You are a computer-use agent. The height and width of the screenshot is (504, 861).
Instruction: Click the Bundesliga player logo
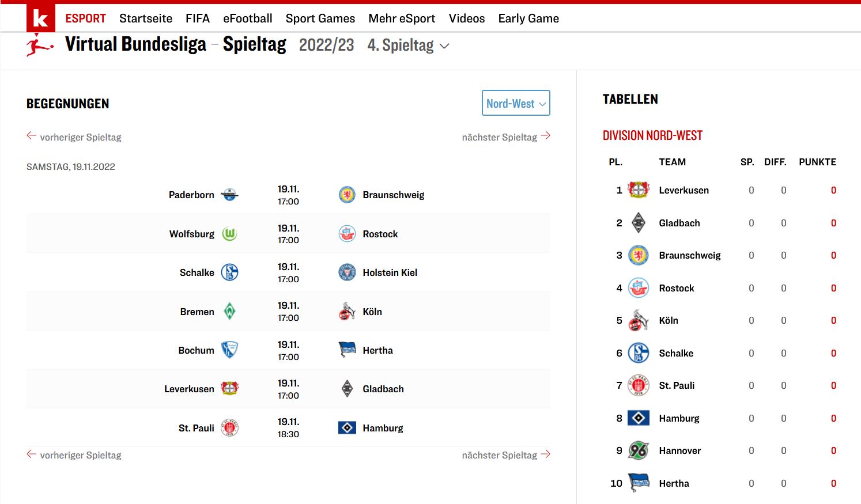coord(39,45)
